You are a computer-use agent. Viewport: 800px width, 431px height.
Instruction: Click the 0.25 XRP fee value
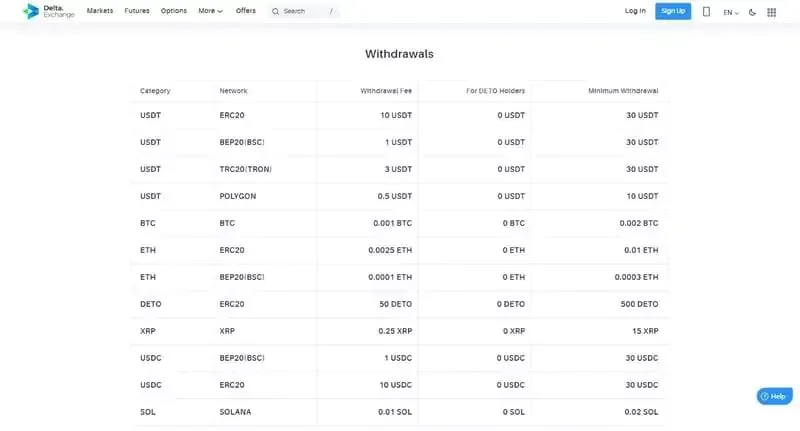[395, 331]
